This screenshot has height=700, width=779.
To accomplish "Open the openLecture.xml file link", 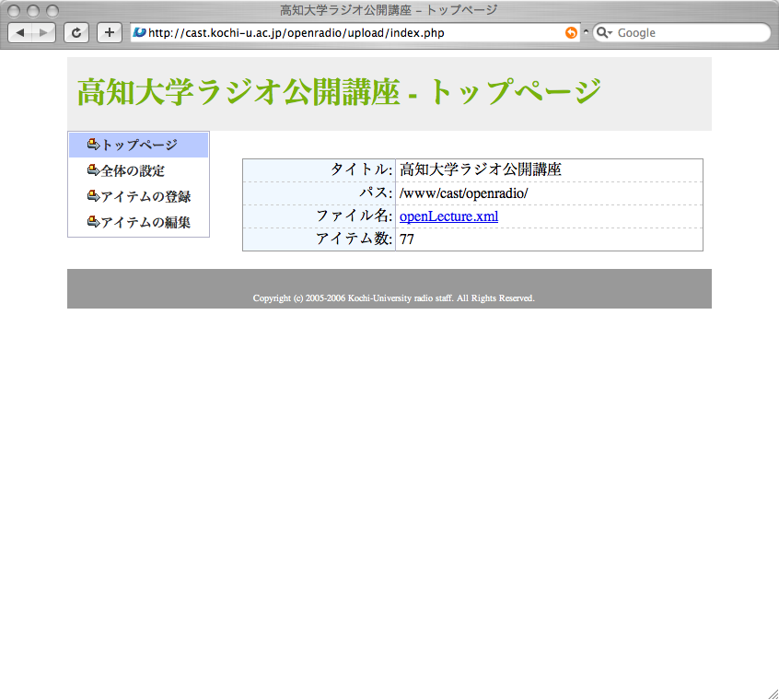I will pyautogui.click(x=448, y=216).
